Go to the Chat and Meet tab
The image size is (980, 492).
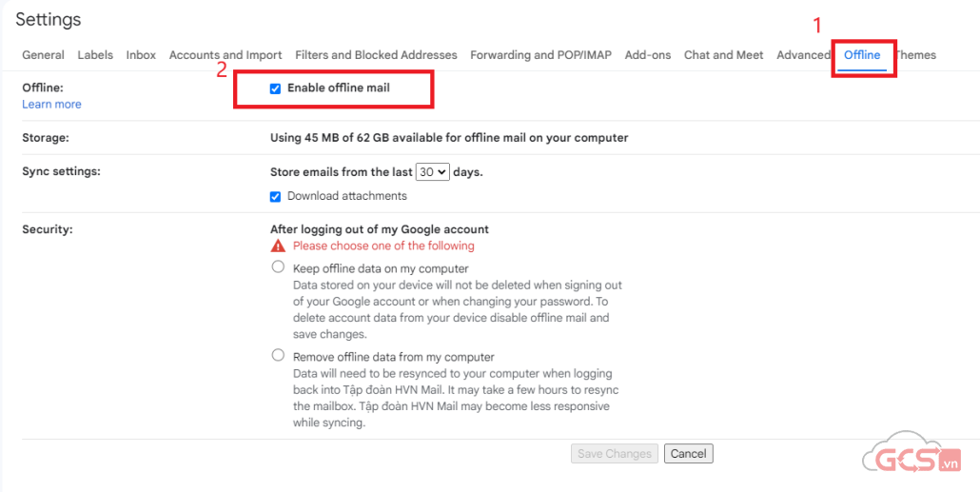click(x=723, y=55)
